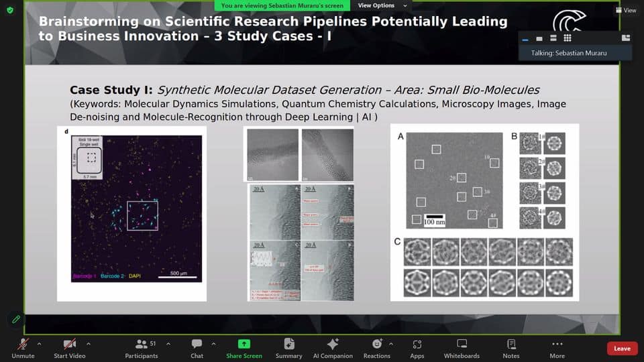Image resolution: width=644 pixels, height=362 pixels.
Task: Switch thumbnail panel to grid view
Action: coord(568,38)
